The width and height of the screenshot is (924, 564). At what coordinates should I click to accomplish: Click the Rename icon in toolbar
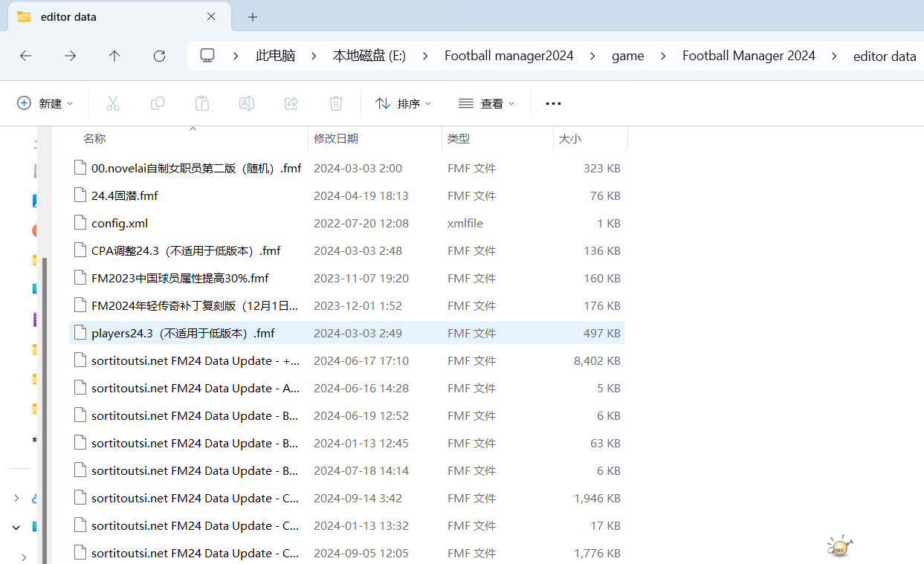coord(247,103)
